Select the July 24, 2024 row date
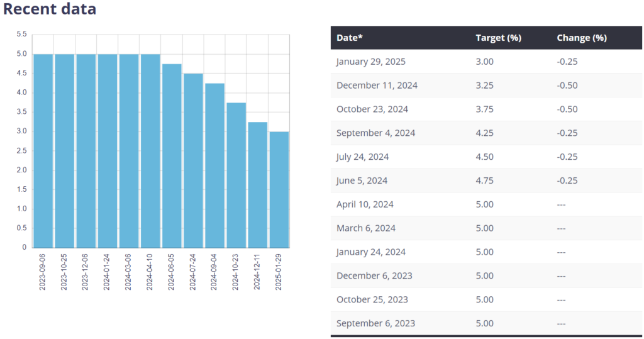Viewport: 644px width, 339px height. pos(362,157)
